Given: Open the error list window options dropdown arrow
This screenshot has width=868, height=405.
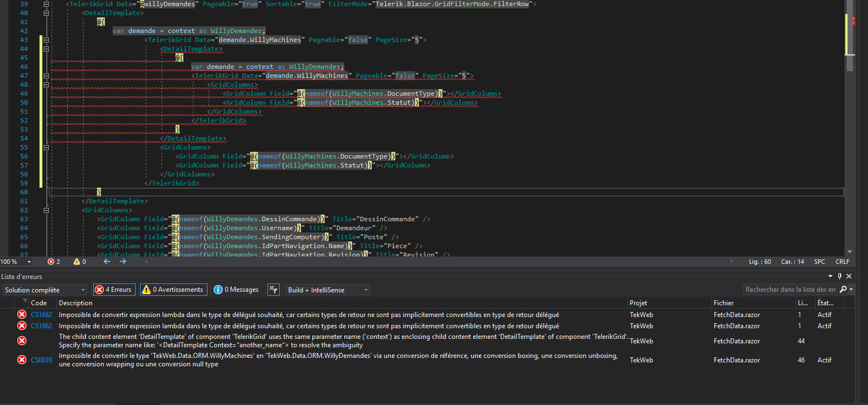Looking at the screenshot, I should point(830,276).
